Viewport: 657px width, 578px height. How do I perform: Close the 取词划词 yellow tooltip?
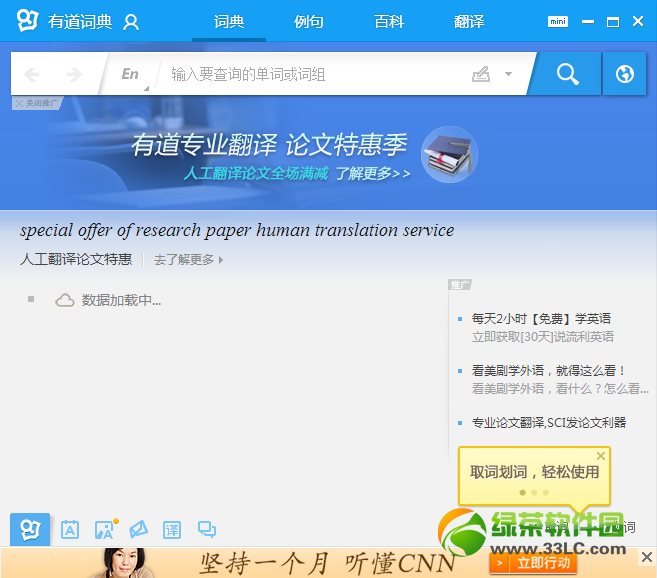(601, 456)
